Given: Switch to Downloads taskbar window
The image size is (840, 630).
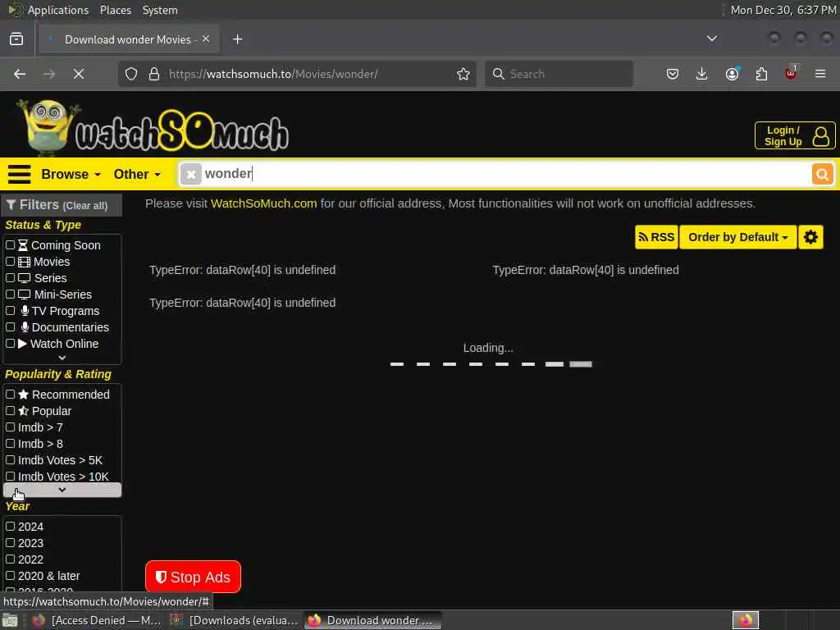Looking at the screenshot, I should coord(234,620).
